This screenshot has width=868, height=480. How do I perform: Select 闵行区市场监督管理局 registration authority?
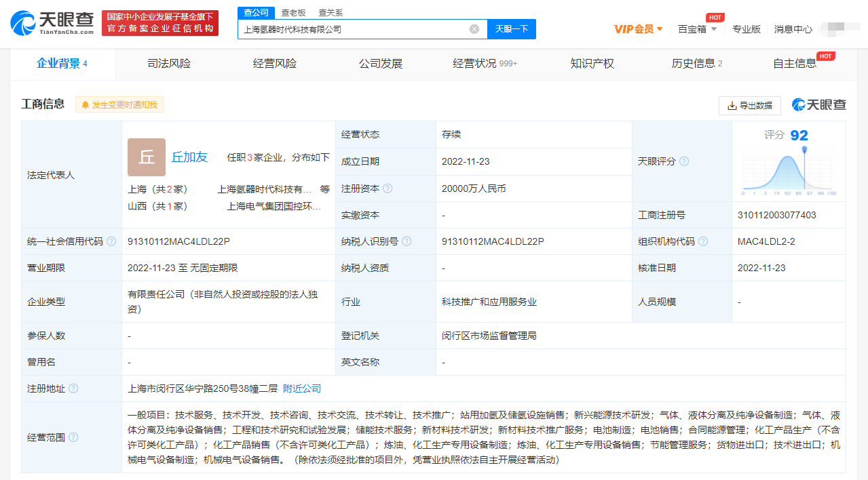489,336
